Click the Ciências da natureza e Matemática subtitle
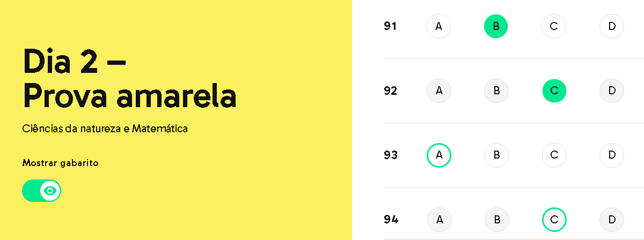644x240 pixels. (x=105, y=129)
